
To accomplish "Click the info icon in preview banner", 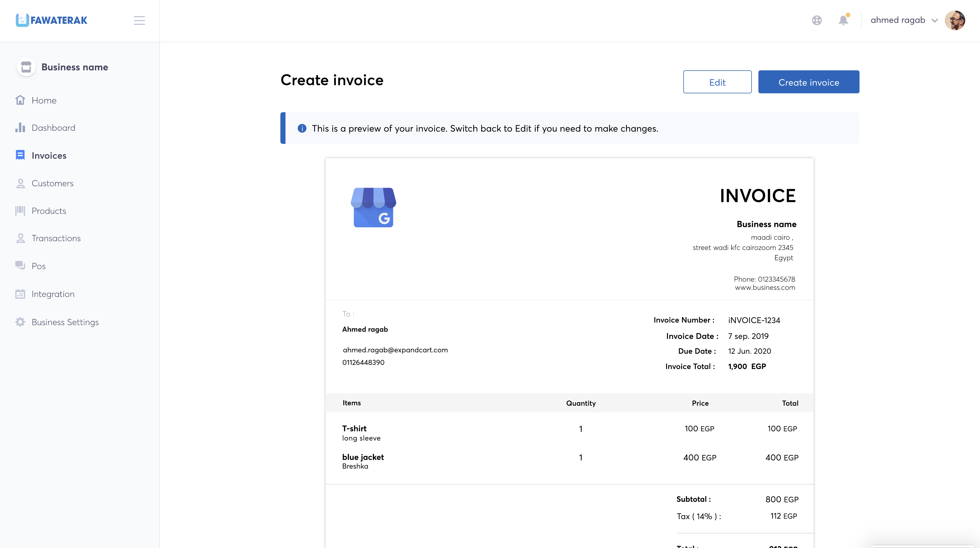I will pos(302,128).
